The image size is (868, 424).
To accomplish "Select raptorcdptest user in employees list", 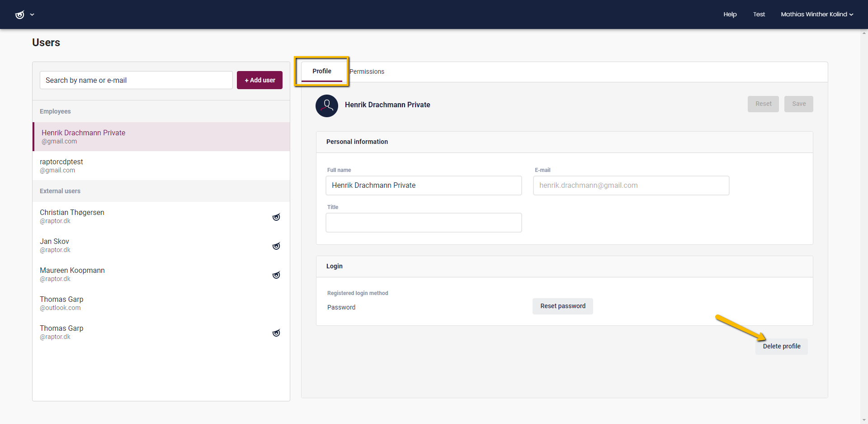I will point(161,166).
